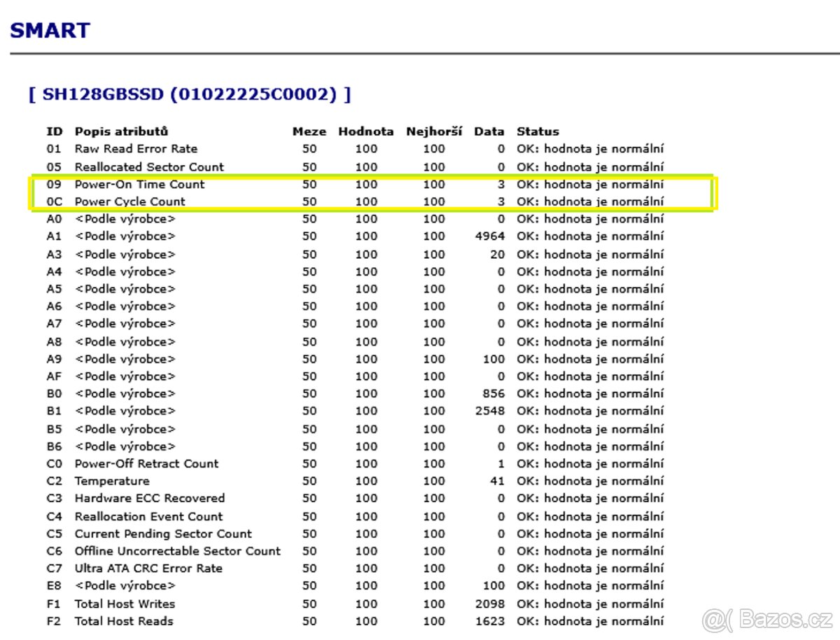Click the Status column header
Image resolution: width=840 pixels, height=640 pixels.
[538, 131]
